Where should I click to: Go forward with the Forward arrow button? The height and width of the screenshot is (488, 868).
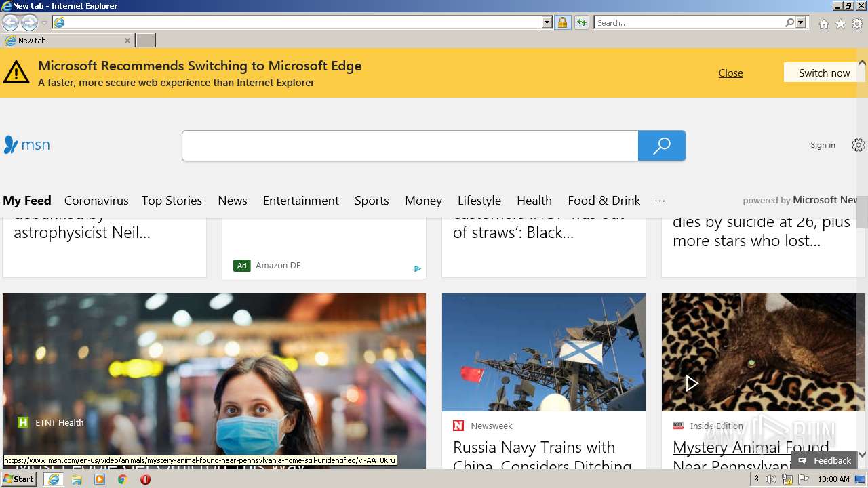click(x=29, y=22)
